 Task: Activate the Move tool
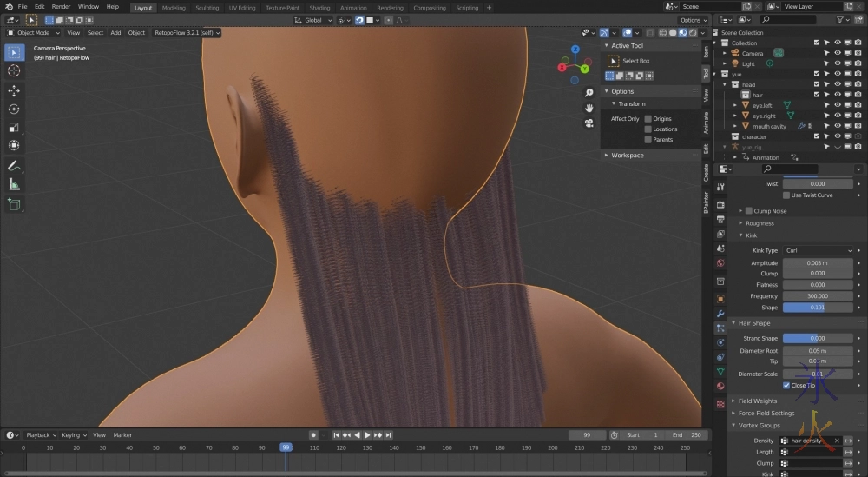[14, 90]
